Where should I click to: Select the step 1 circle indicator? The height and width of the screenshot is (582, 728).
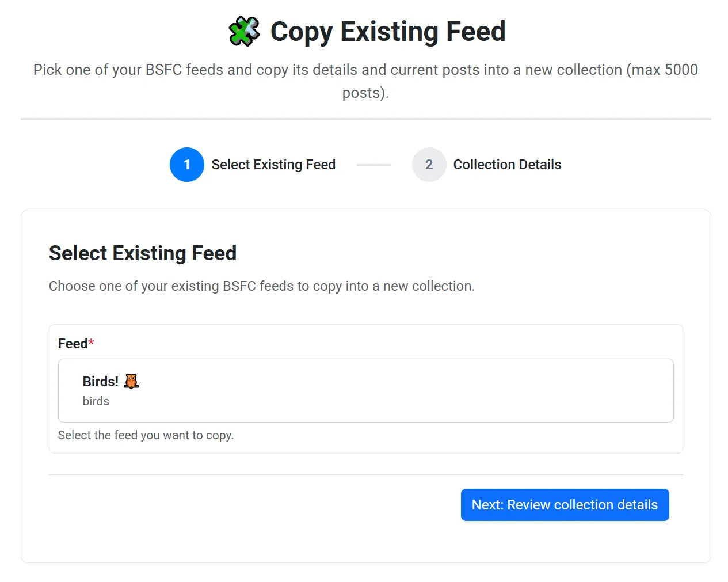(x=187, y=165)
